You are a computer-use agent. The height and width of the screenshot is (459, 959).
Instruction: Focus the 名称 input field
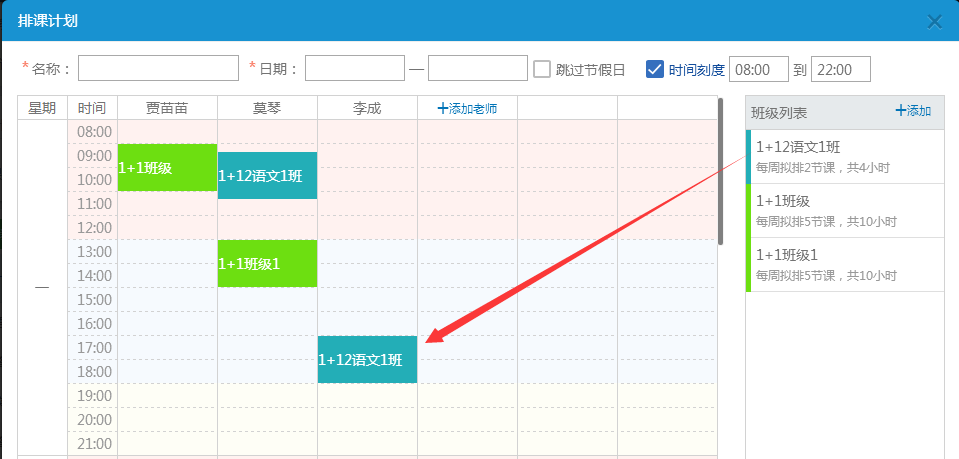click(158, 68)
